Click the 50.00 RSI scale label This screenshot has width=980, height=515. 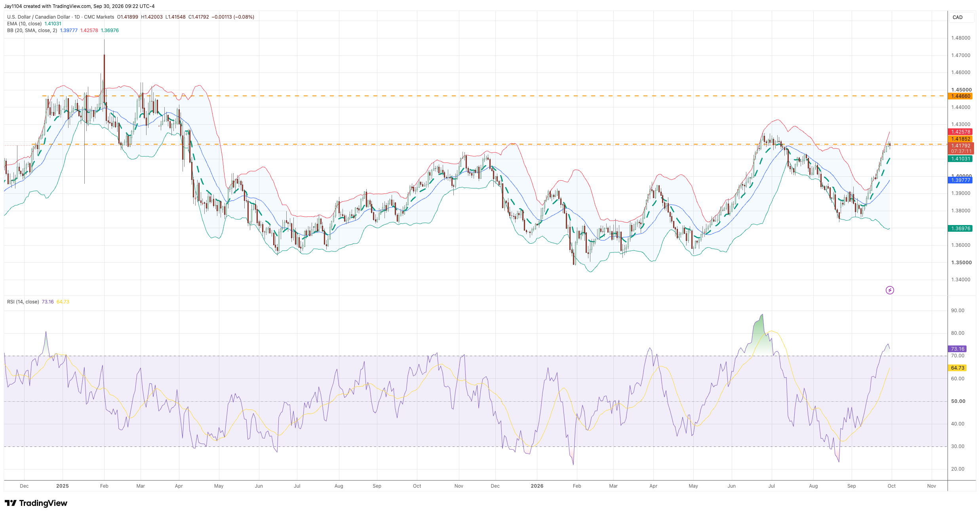coord(958,401)
